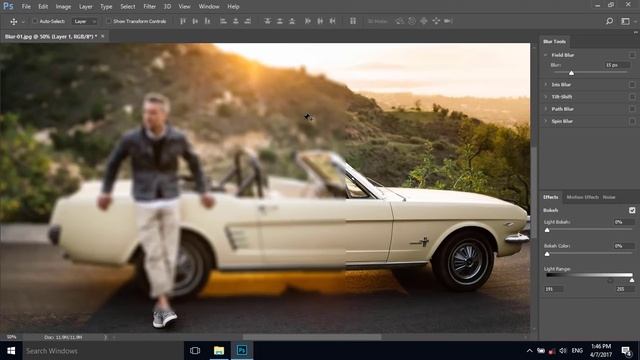The width and height of the screenshot is (640, 360).
Task: Click the Auto-Align Layers icon
Action: 353,21
